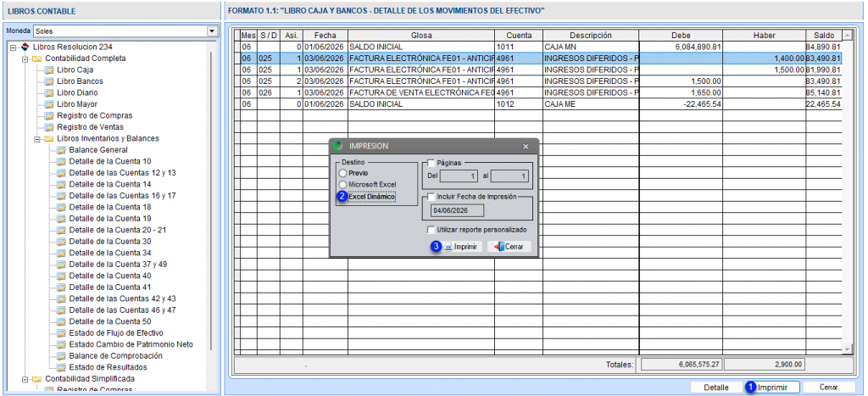This screenshot has height=396, width=868.
Task: Click the Libros Inventarios y Balances folder icon
Action: pyautogui.click(x=48, y=138)
